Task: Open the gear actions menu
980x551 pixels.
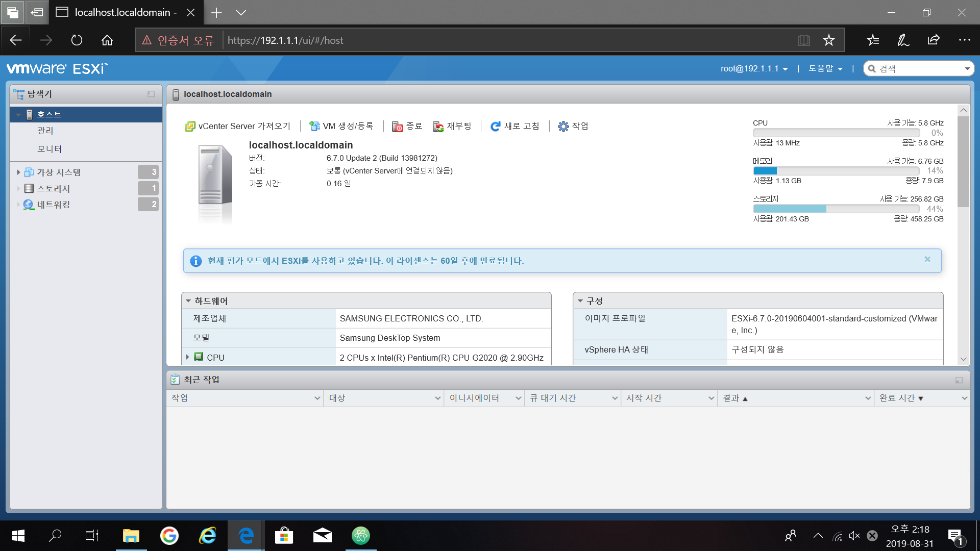Action: (563, 127)
